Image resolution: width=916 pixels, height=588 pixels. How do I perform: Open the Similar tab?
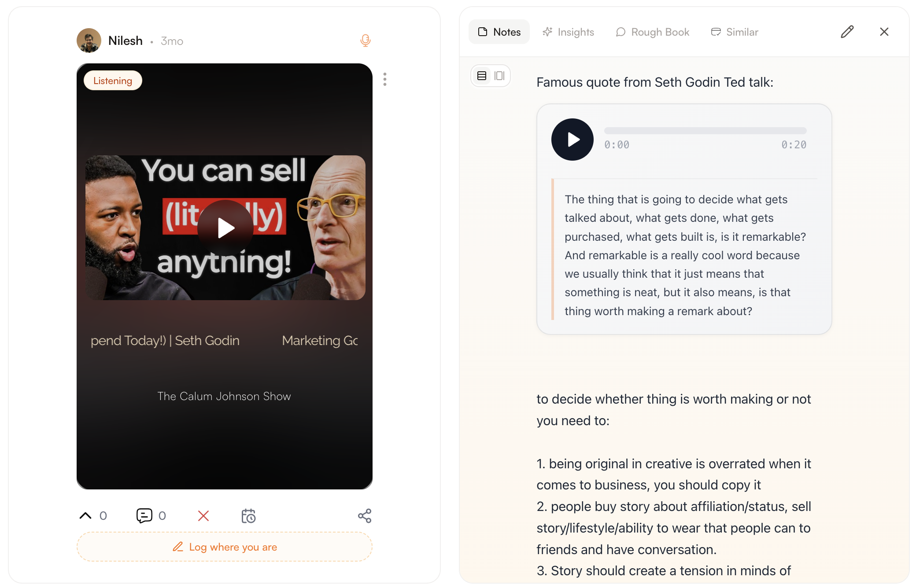[x=734, y=32]
